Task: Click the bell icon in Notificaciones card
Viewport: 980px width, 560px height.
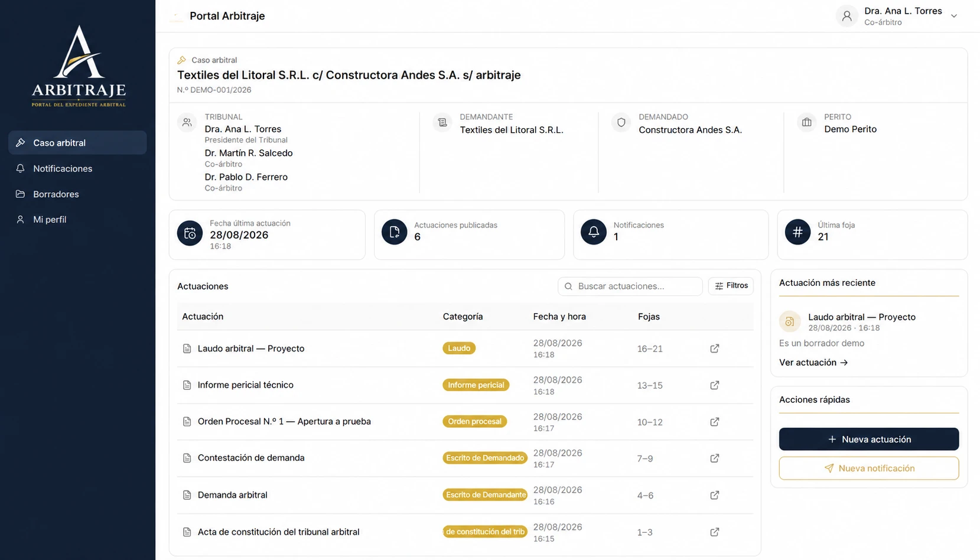Action: tap(594, 232)
